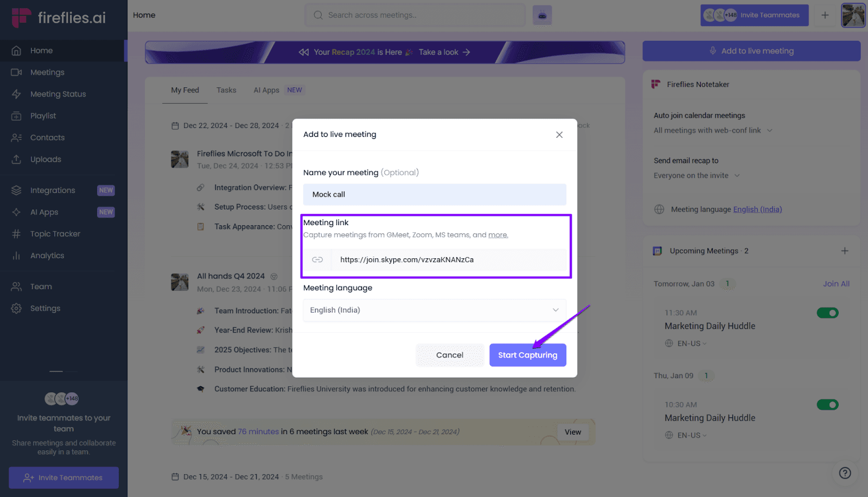Open Fireflies Microsoft To Do meeting entry
Screen dimensions: 868x497
point(244,154)
